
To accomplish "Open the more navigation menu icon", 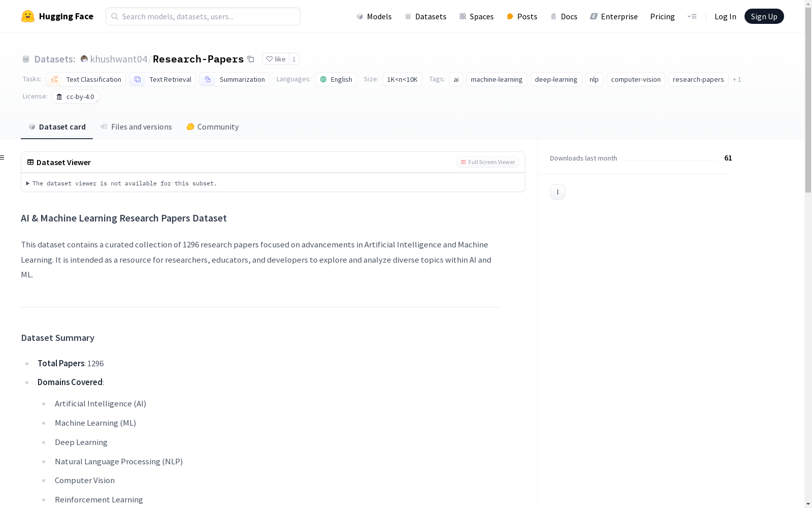I will [x=692, y=16].
